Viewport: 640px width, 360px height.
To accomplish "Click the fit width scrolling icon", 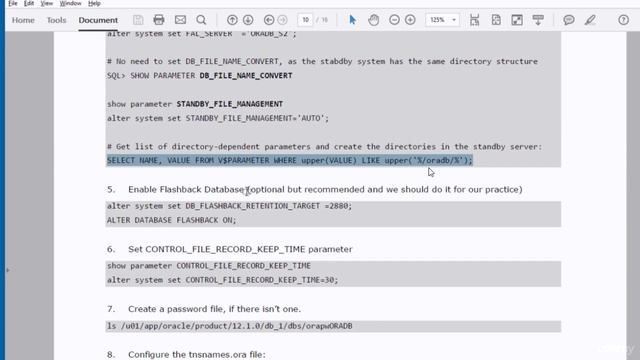I will tap(474, 20).
